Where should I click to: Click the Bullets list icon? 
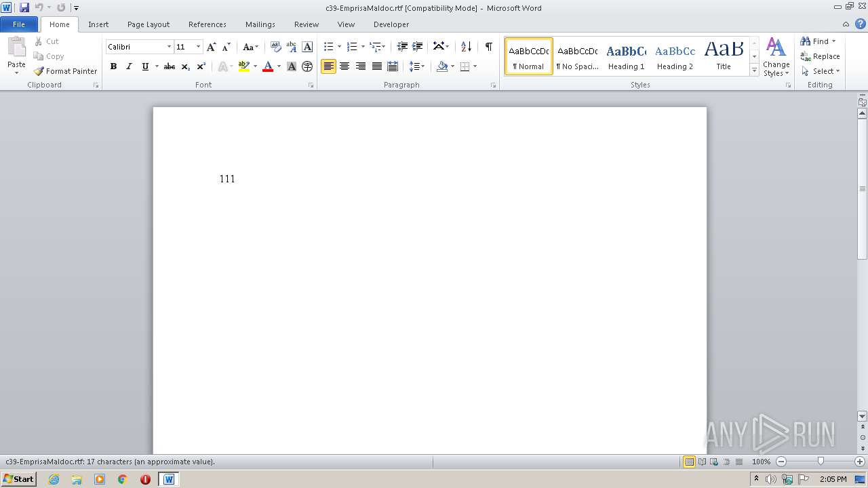click(x=328, y=47)
